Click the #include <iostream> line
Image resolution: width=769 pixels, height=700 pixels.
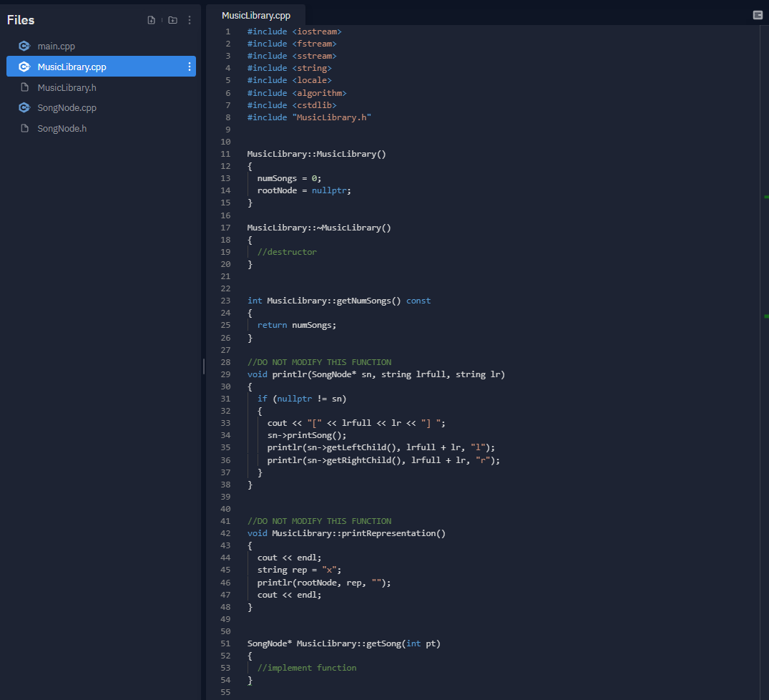294,31
